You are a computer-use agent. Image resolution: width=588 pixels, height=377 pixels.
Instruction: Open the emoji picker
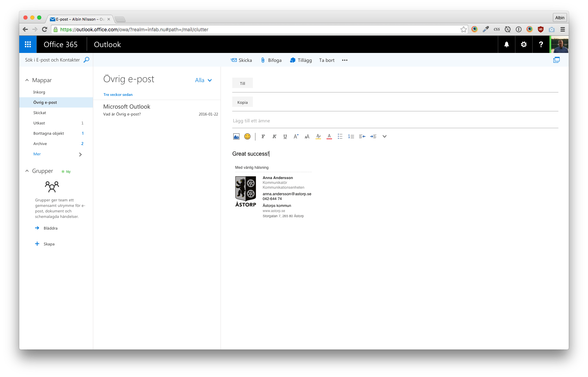(x=247, y=136)
